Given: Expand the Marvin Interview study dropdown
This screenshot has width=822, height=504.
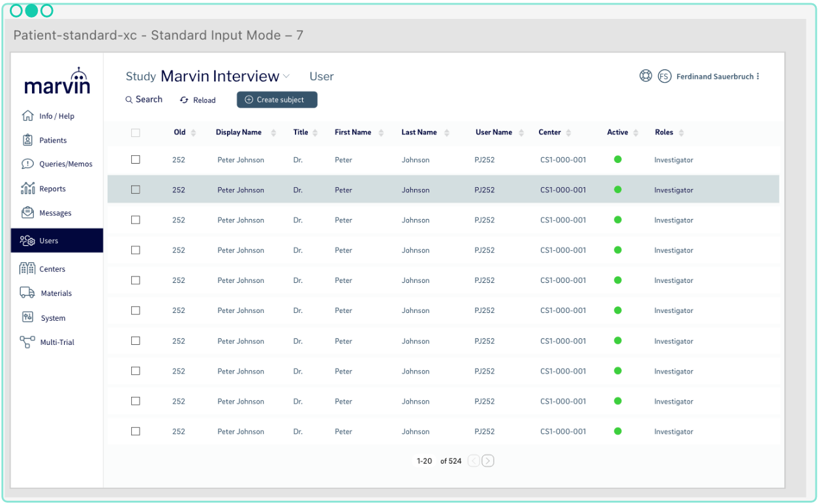Looking at the screenshot, I should click(286, 76).
